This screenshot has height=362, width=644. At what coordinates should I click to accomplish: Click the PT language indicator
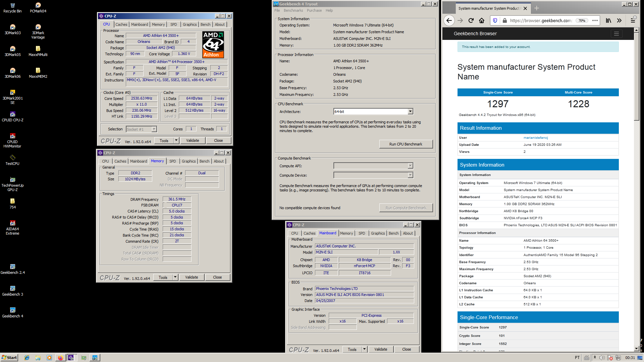tap(577, 358)
